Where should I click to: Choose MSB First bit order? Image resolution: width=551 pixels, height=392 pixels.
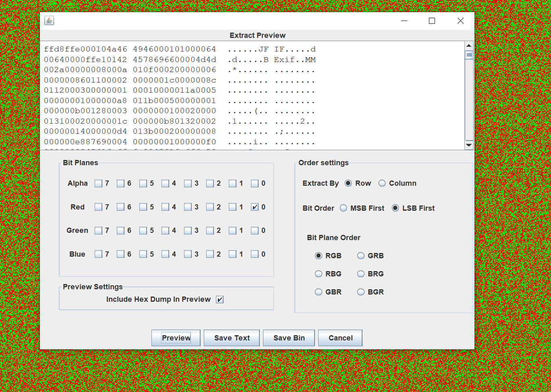(344, 208)
